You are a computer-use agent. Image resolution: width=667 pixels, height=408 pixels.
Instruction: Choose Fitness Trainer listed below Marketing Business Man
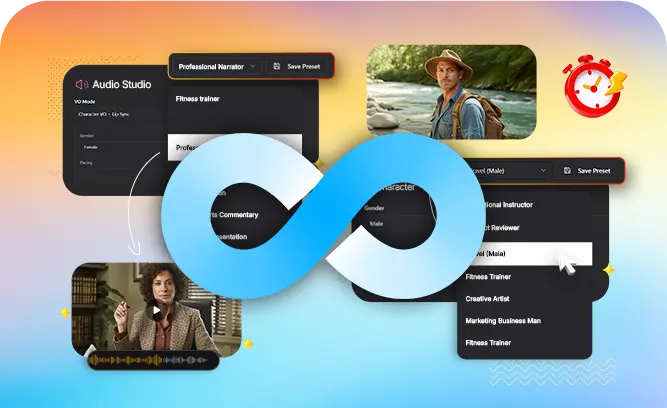[488, 342]
